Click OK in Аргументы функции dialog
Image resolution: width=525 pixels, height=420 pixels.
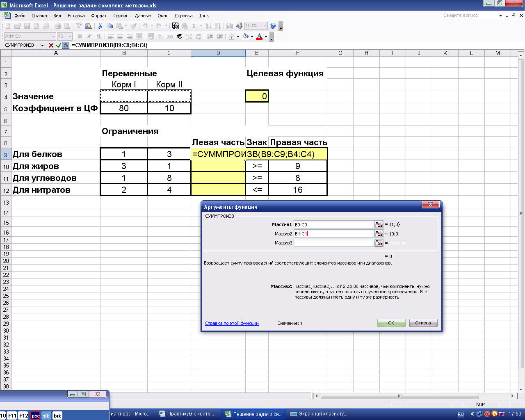391,323
